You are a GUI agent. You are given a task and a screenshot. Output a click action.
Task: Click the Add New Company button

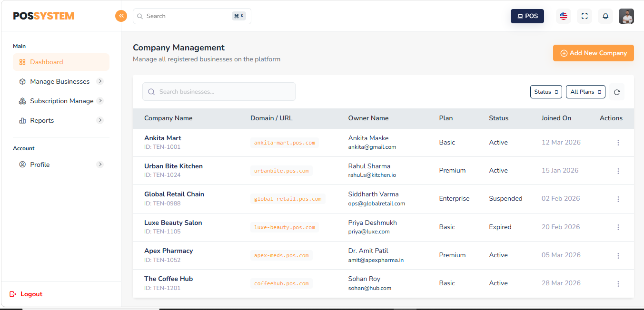[593, 53]
